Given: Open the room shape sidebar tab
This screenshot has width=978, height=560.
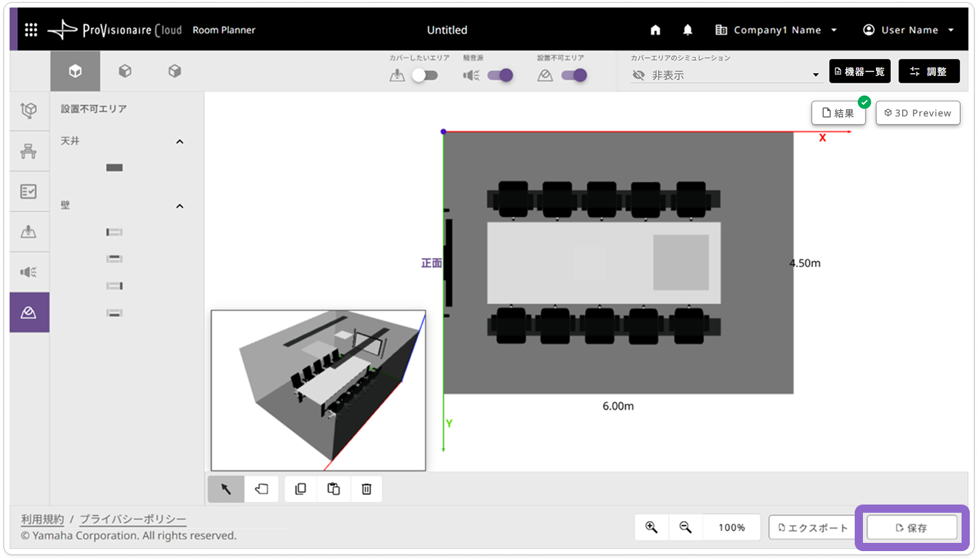Looking at the screenshot, I should point(29,111).
